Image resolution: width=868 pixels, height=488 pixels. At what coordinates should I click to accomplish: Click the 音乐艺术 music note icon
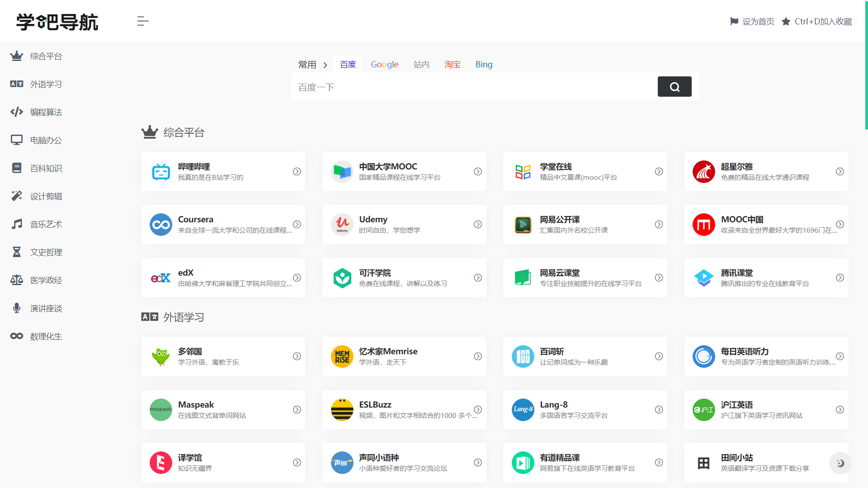(17, 224)
